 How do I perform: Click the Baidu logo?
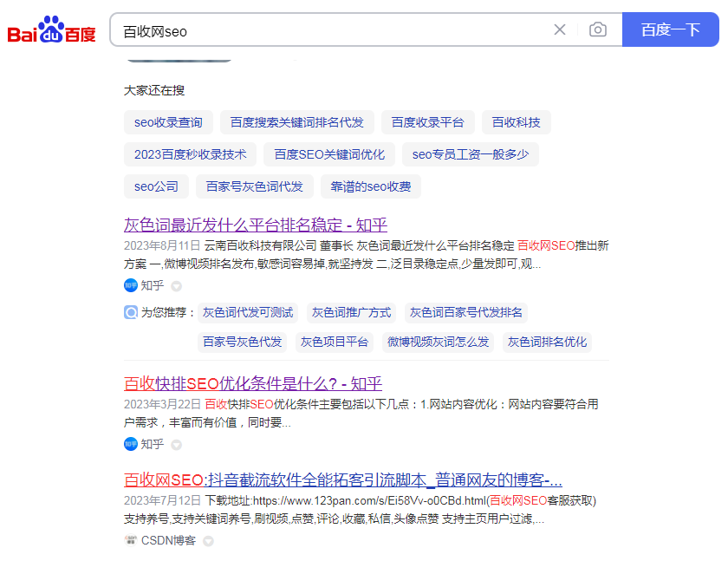click(x=51, y=30)
